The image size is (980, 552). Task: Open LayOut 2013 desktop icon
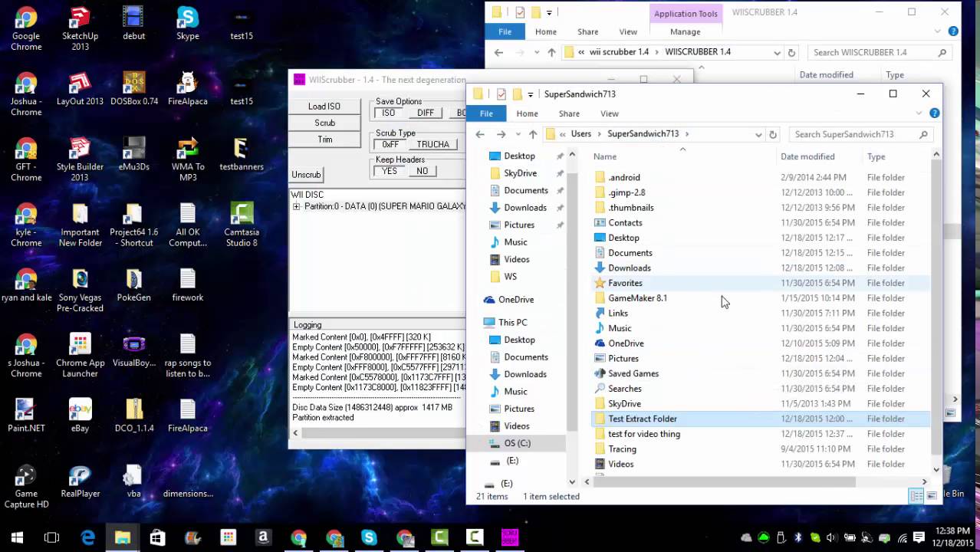(x=80, y=88)
